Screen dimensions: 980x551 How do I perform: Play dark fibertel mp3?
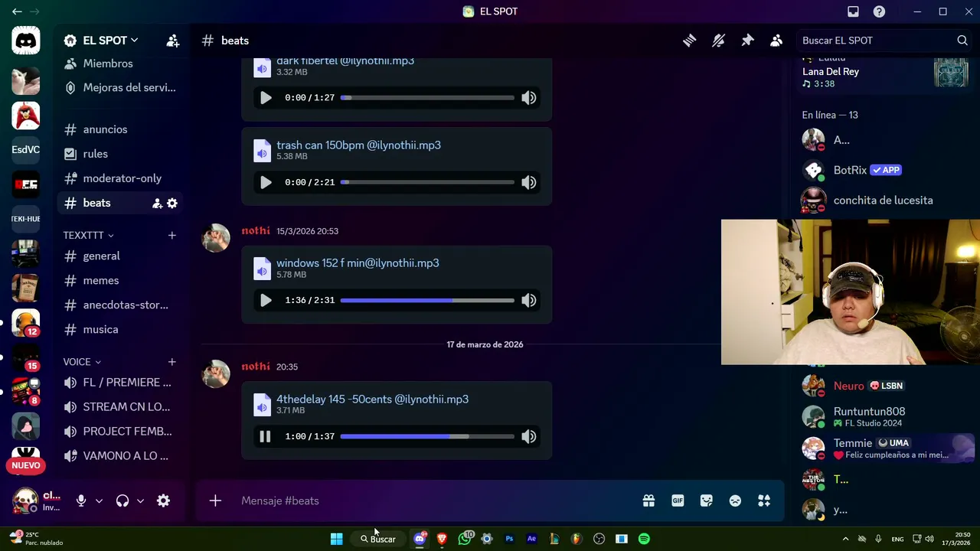pyautogui.click(x=266, y=98)
